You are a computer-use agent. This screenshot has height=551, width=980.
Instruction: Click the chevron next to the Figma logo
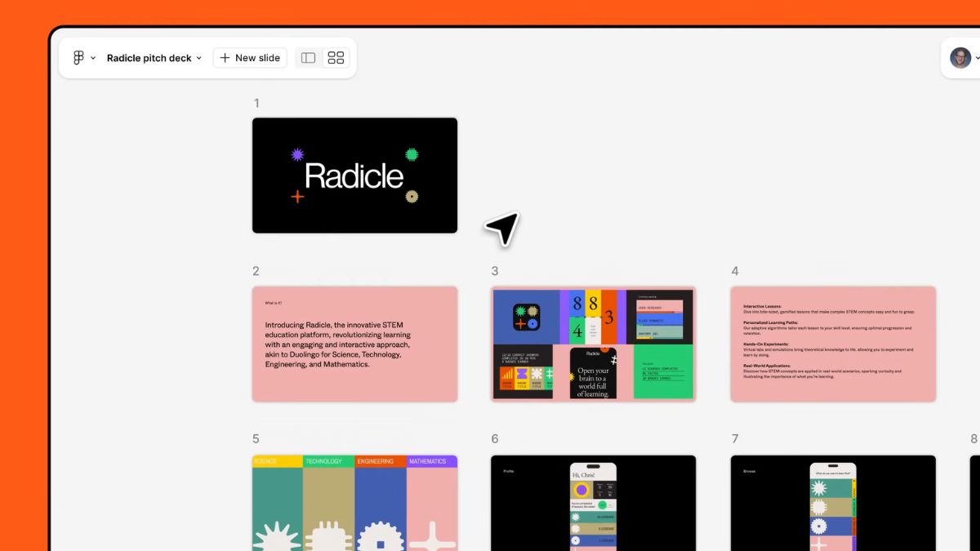tap(93, 58)
